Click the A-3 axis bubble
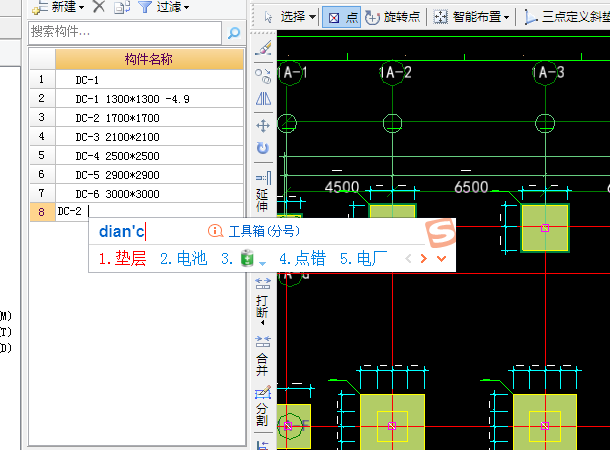This screenshot has height=450, width=610. (547, 72)
